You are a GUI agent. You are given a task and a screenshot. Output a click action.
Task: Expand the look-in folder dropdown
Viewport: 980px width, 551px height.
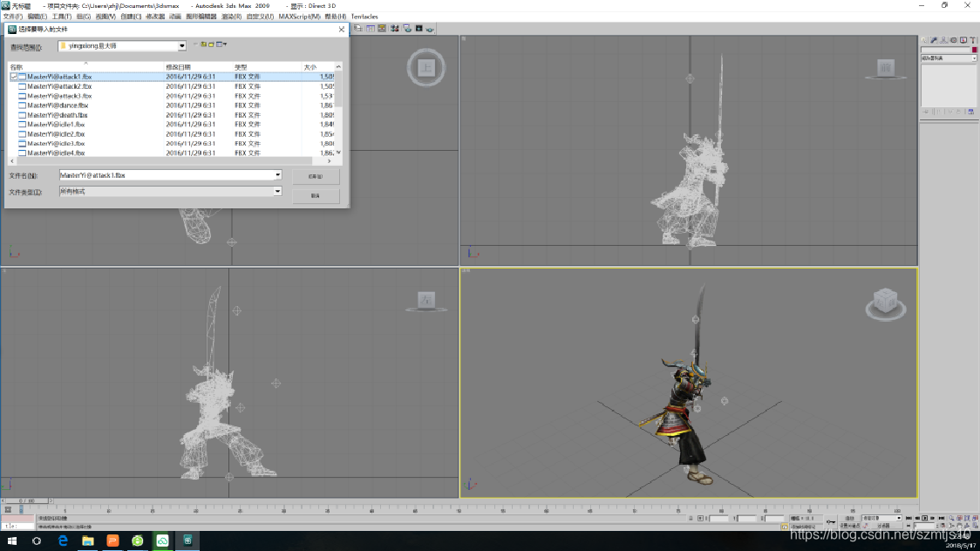(x=182, y=45)
